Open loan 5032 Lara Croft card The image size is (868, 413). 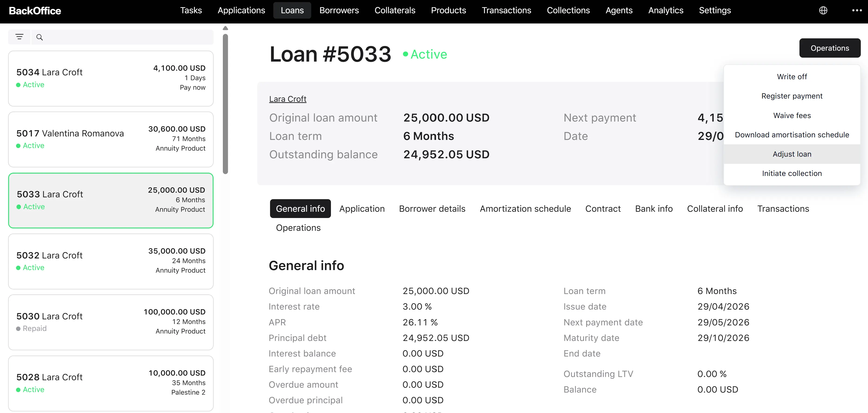point(111,261)
